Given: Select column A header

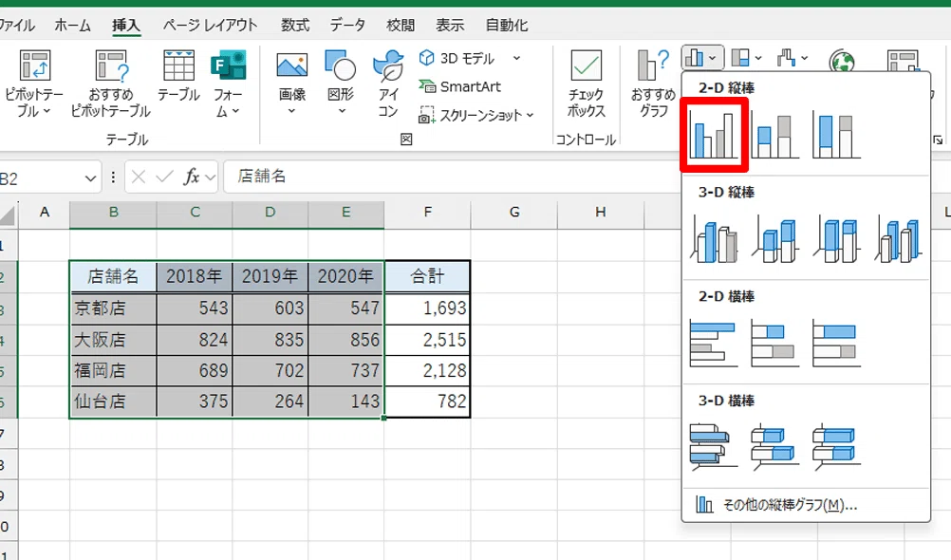Looking at the screenshot, I should coord(45,213).
